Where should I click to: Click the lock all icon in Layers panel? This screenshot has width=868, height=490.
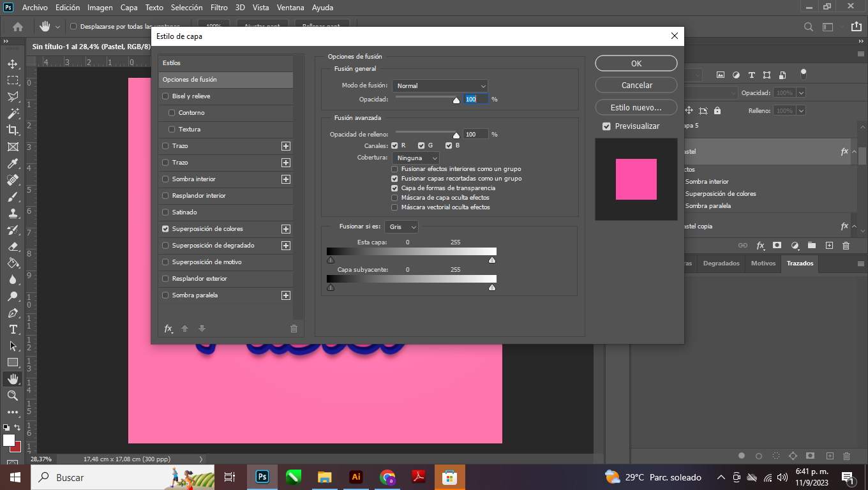coord(717,110)
